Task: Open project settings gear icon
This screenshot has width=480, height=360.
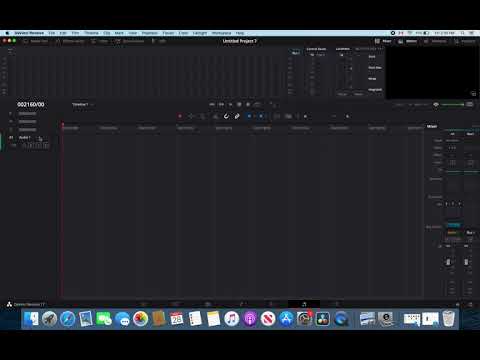Action: pos(470,304)
